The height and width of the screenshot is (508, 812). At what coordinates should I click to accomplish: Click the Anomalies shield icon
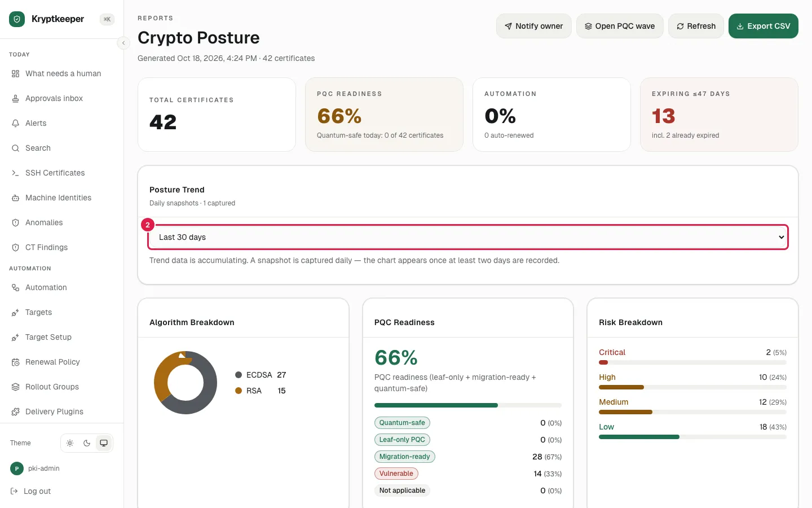pos(15,222)
